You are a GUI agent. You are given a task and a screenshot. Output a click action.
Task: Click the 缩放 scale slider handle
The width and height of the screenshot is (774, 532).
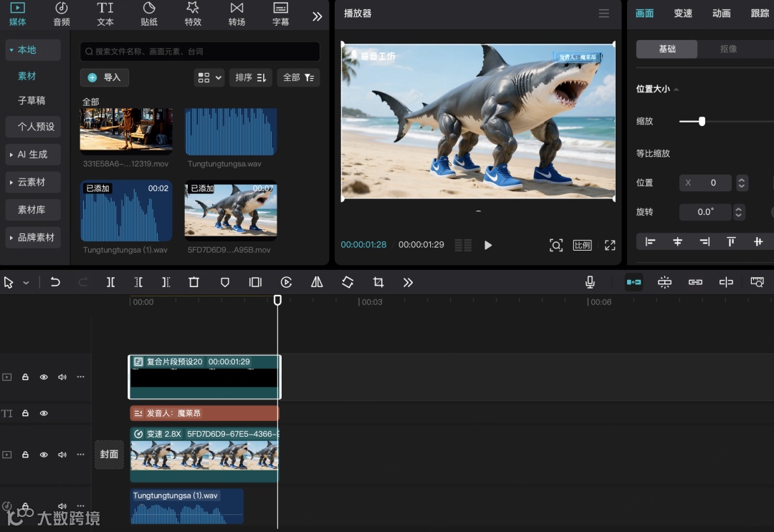[x=702, y=122]
